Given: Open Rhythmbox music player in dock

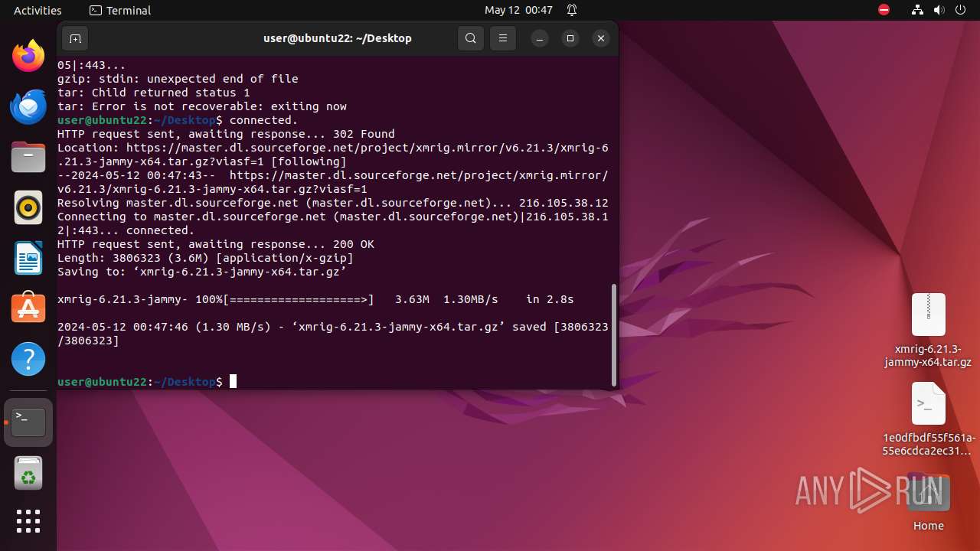Looking at the screenshot, I should [28, 207].
